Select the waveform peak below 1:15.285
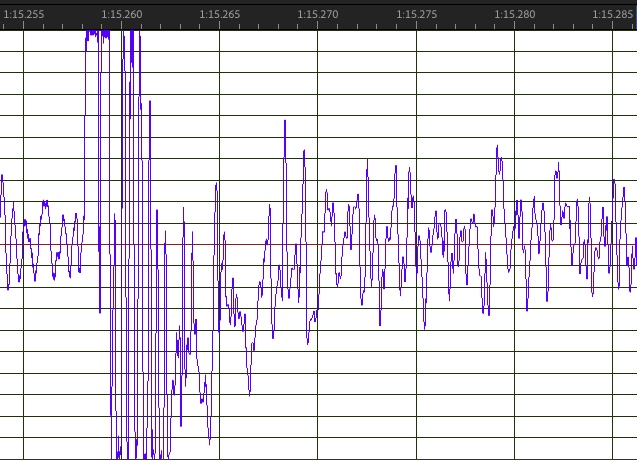637x460 pixels. (614, 181)
